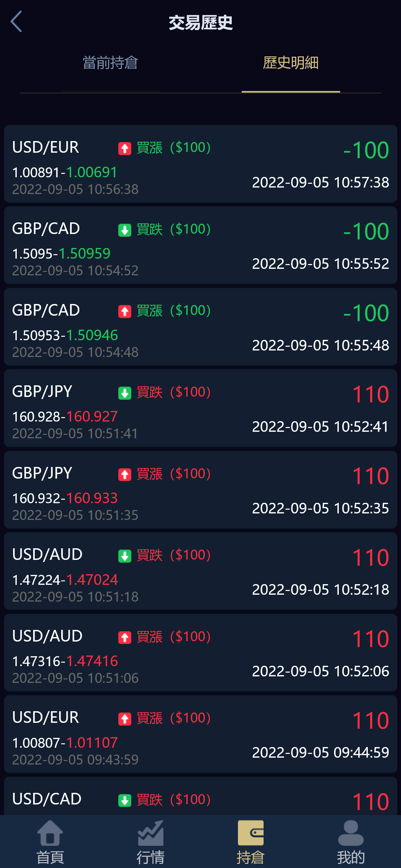Open USD/EUR trade closed at 09:44:59
Viewport: 401px width, 868px height.
point(201,734)
